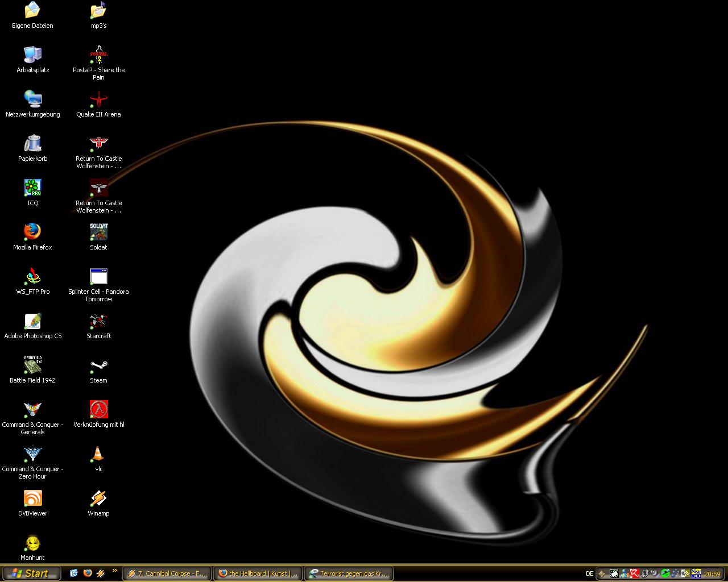Click the NVIDIA tray icon
728x582 pixels.
685,573
